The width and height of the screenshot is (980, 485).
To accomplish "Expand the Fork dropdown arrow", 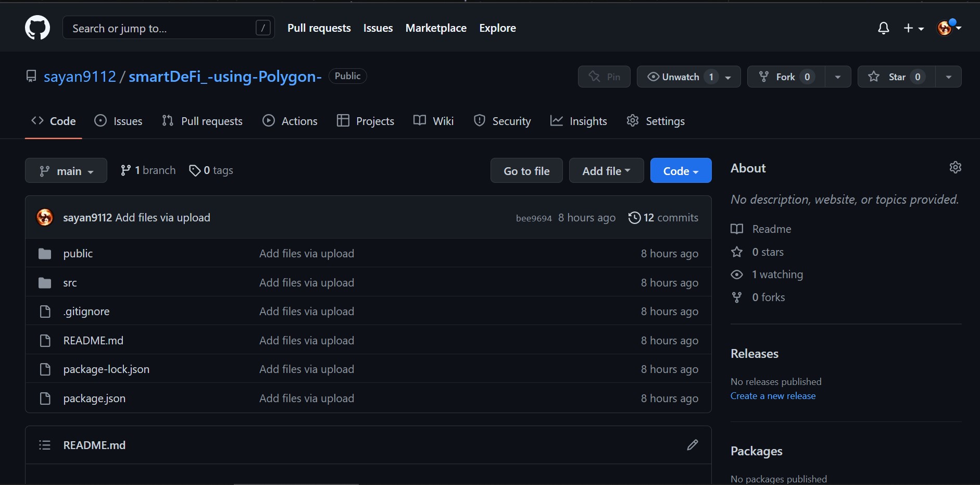I will (x=838, y=77).
